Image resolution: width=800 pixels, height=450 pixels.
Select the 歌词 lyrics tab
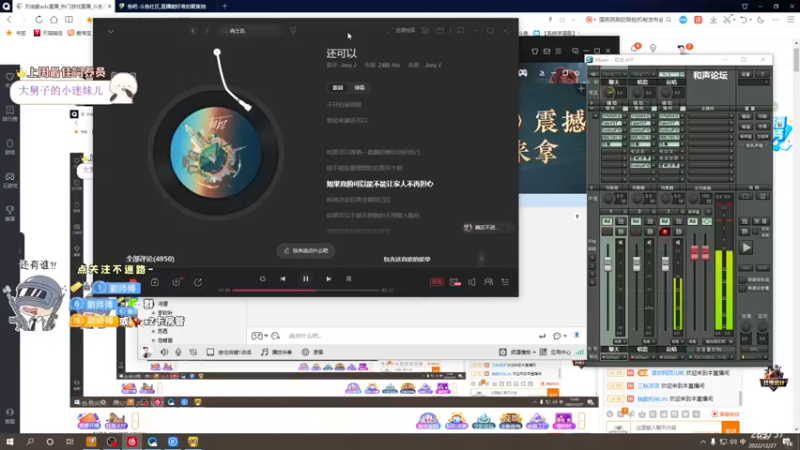(338, 88)
